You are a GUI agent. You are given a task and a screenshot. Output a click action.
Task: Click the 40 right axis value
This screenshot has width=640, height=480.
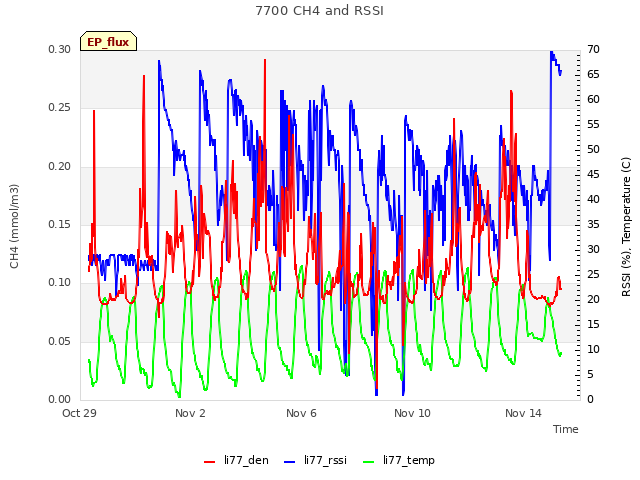593,199
